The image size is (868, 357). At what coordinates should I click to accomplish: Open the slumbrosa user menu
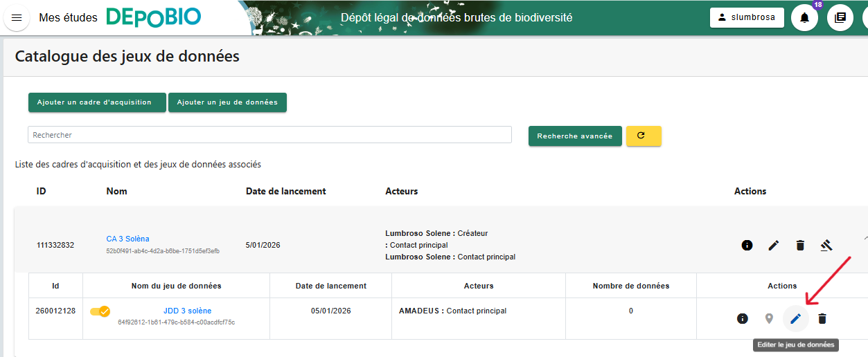[x=746, y=18]
